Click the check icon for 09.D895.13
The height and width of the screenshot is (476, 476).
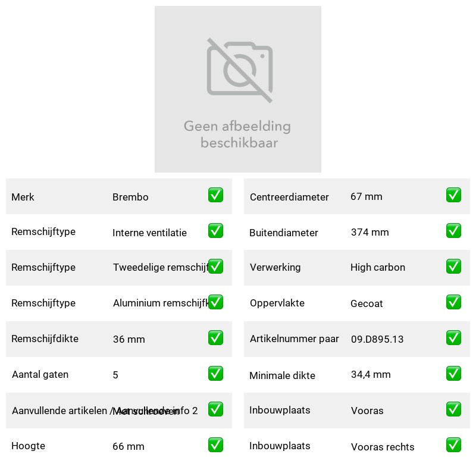click(453, 338)
